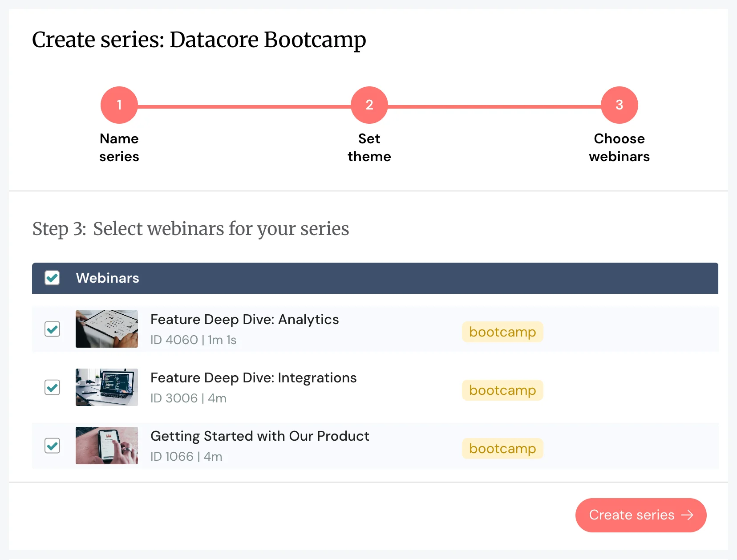Uncheck the Feature Deep Dive: Integrations webinar
The width and height of the screenshot is (737, 560).
pos(52,387)
